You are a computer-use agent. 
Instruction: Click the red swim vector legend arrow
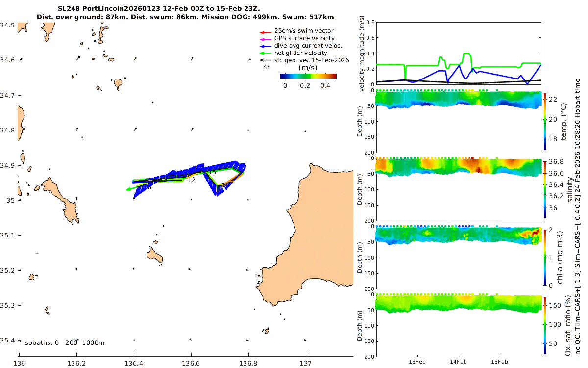(265, 31)
